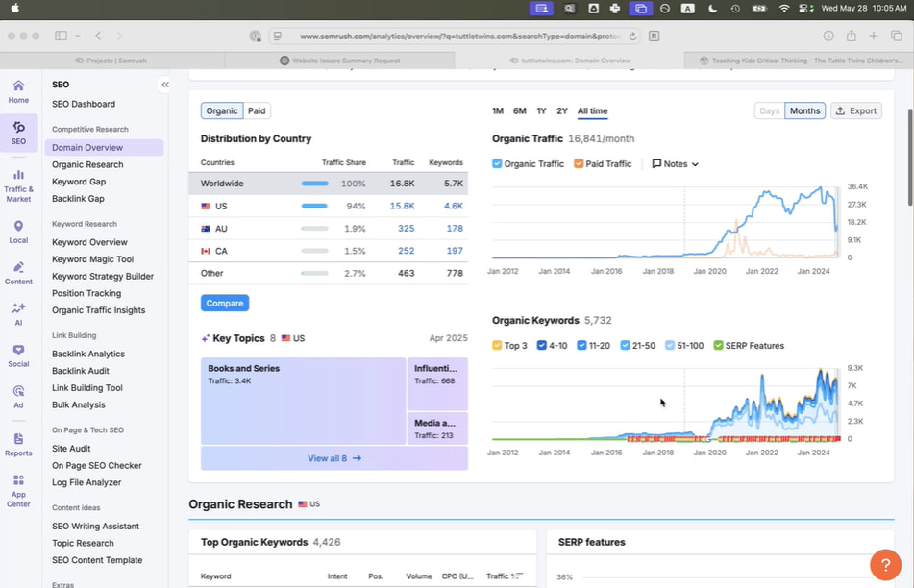Click the blue Compare button
914x588 pixels.
[225, 304]
